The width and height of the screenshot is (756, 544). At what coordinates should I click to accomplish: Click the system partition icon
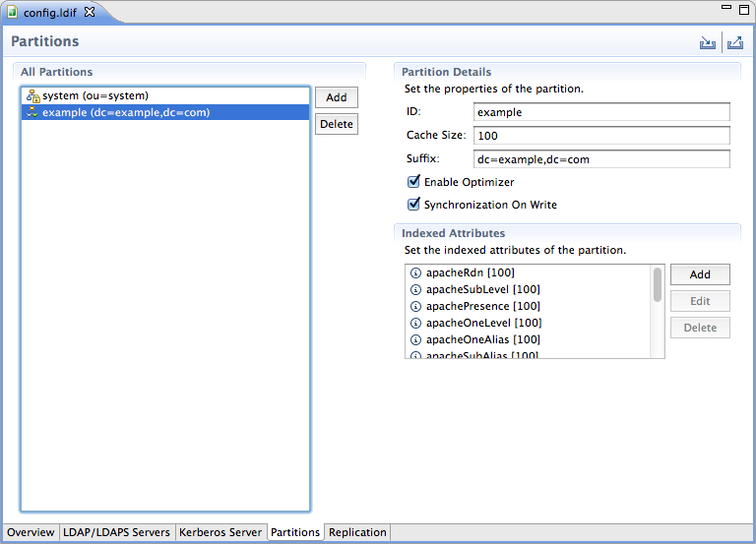click(32, 96)
